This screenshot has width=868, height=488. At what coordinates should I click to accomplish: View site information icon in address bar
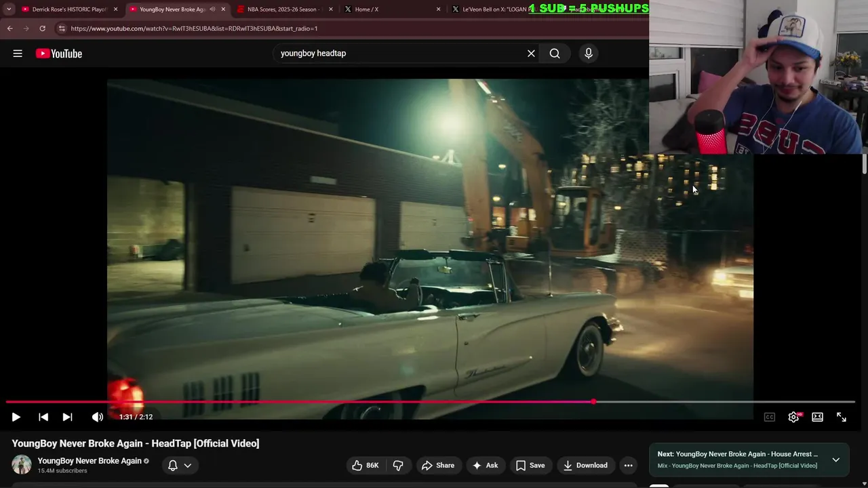click(x=62, y=28)
